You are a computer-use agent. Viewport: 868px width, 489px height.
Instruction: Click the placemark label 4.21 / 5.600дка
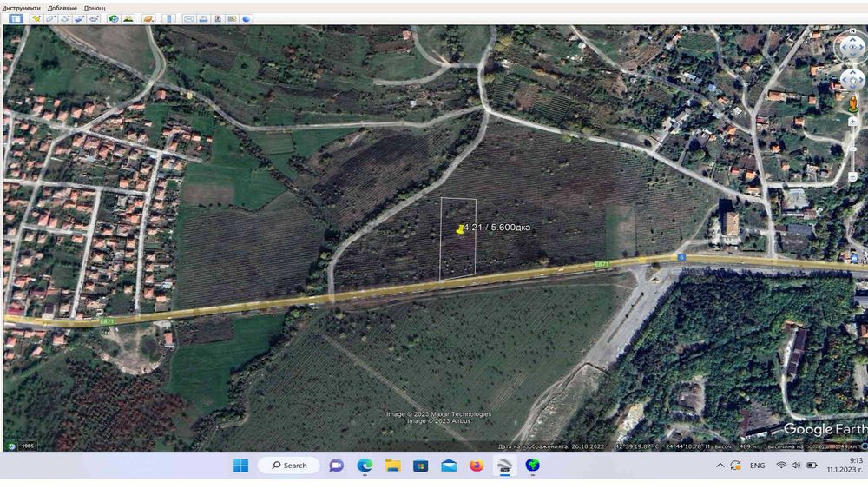click(x=497, y=227)
